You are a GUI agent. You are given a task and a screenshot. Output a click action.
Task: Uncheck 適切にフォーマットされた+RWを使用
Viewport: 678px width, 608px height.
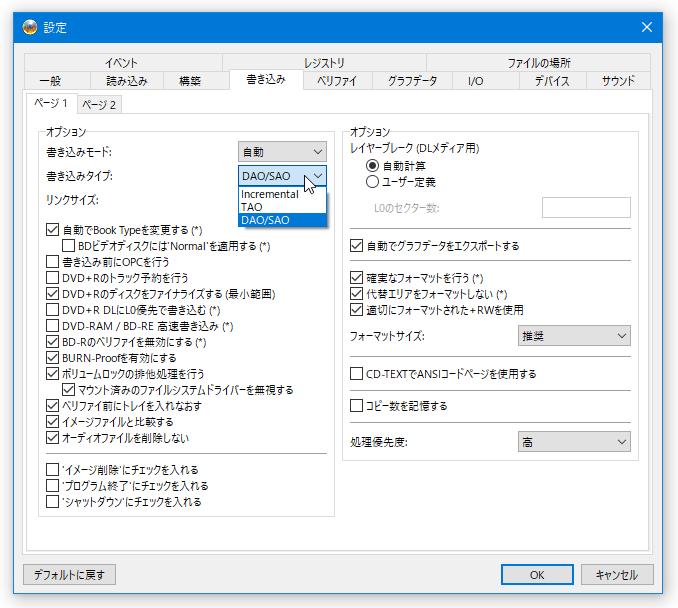(356, 310)
